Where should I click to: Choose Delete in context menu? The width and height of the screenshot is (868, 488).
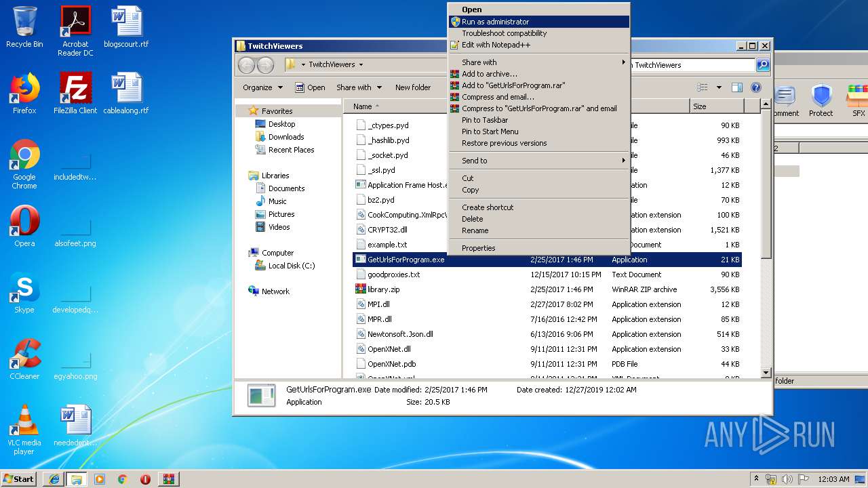point(539,219)
